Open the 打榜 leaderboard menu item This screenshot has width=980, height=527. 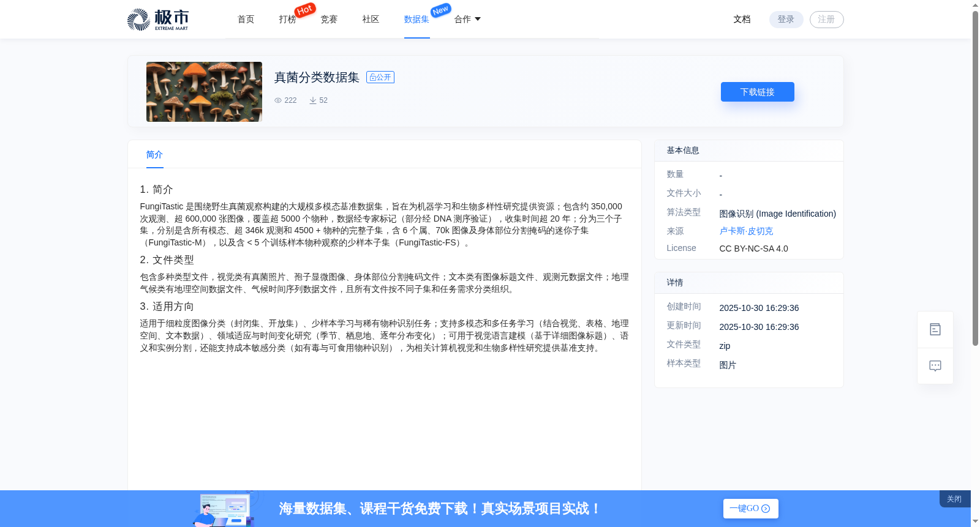pos(288,19)
